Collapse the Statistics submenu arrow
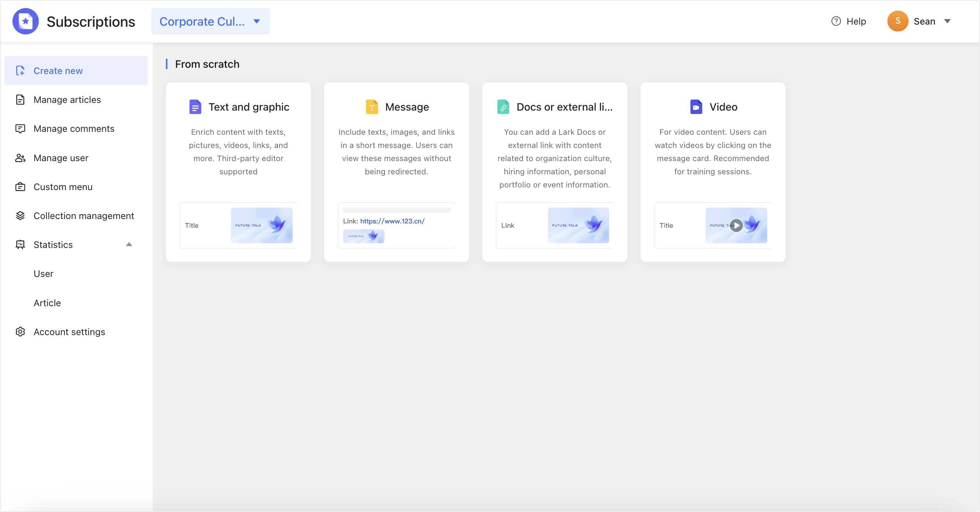This screenshot has width=980, height=512. click(x=129, y=245)
